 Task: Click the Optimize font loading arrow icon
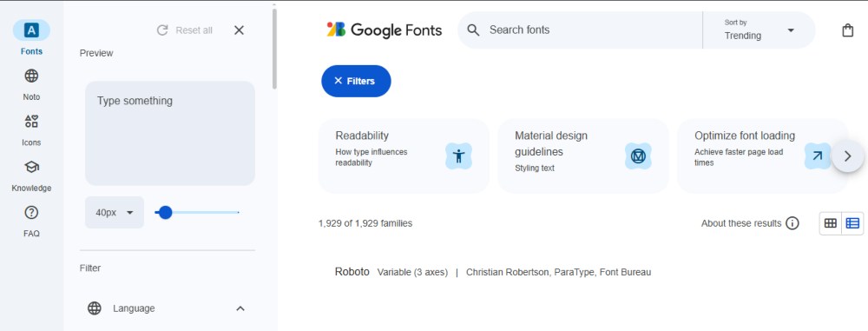point(818,156)
